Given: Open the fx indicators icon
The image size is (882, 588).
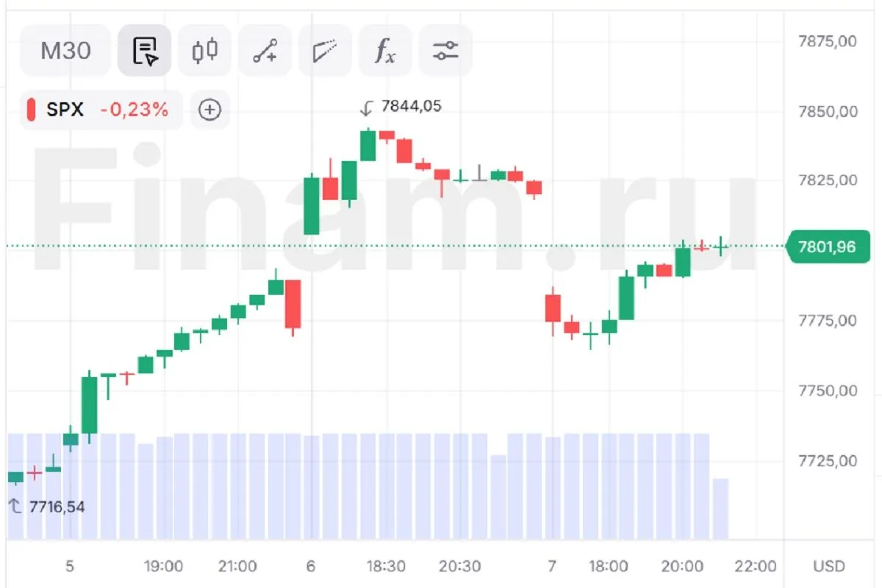Looking at the screenshot, I should (385, 51).
